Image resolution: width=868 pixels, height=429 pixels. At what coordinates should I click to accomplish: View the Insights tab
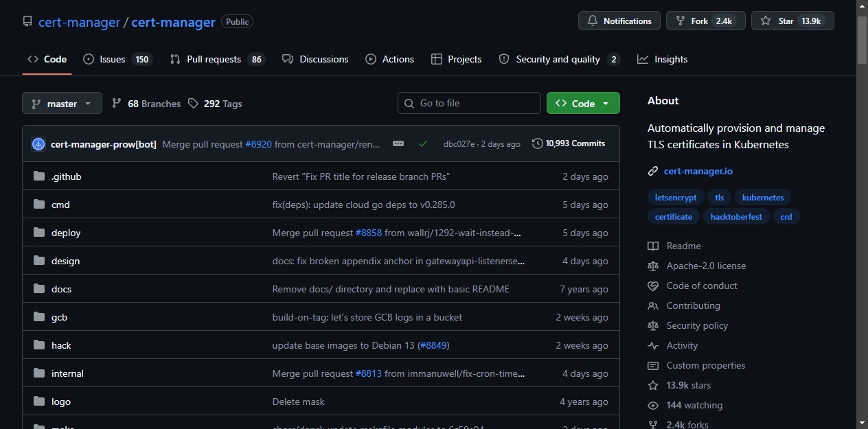tap(663, 59)
